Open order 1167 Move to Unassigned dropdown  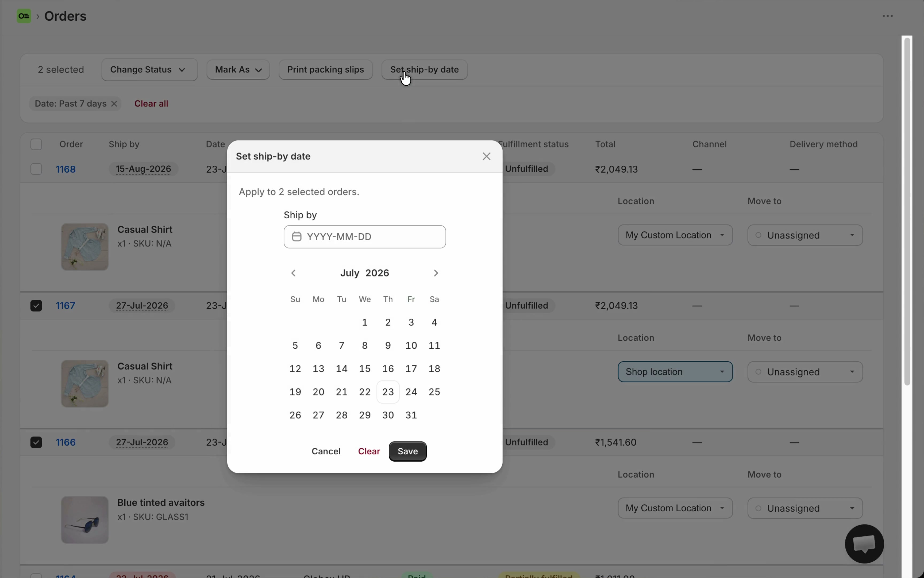[805, 372]
